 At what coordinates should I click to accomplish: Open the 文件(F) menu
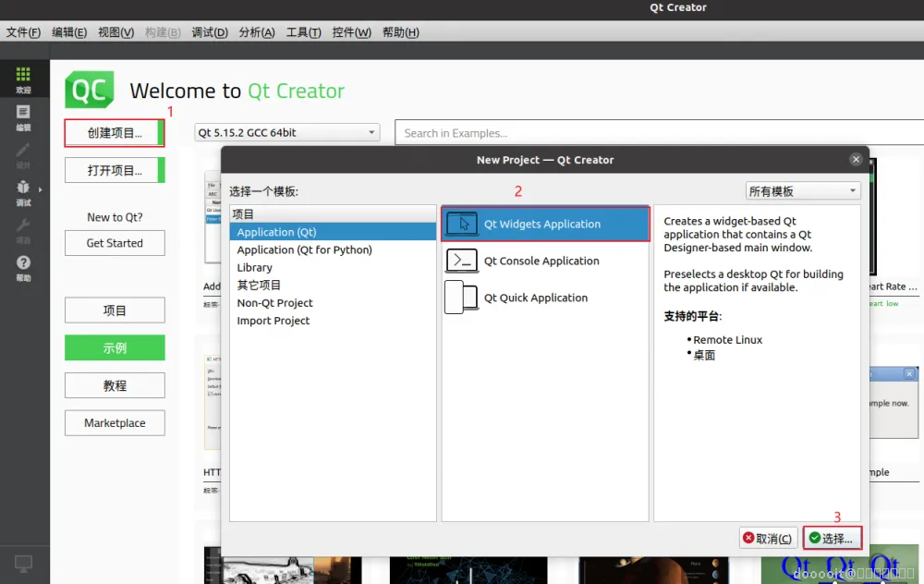click(x=24, y=32)
